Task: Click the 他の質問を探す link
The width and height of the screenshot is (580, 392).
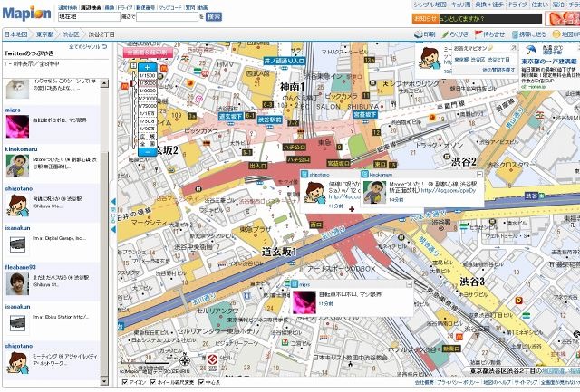Action: coord(498,70)
